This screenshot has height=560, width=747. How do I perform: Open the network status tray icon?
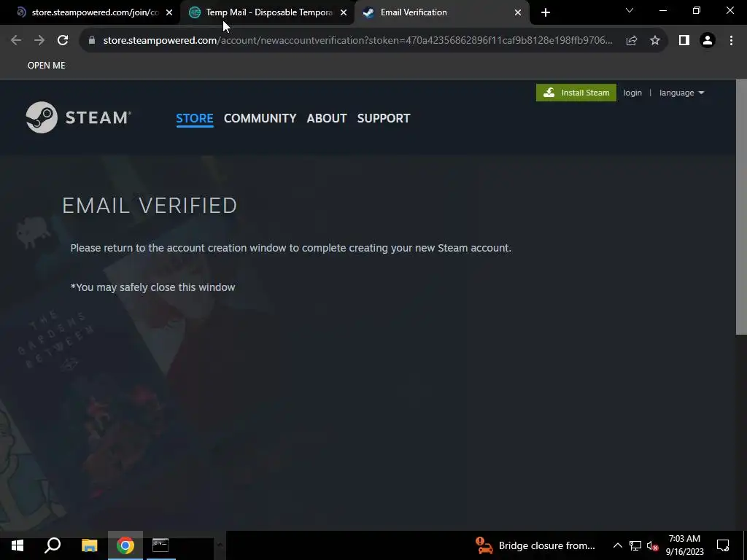635,545
